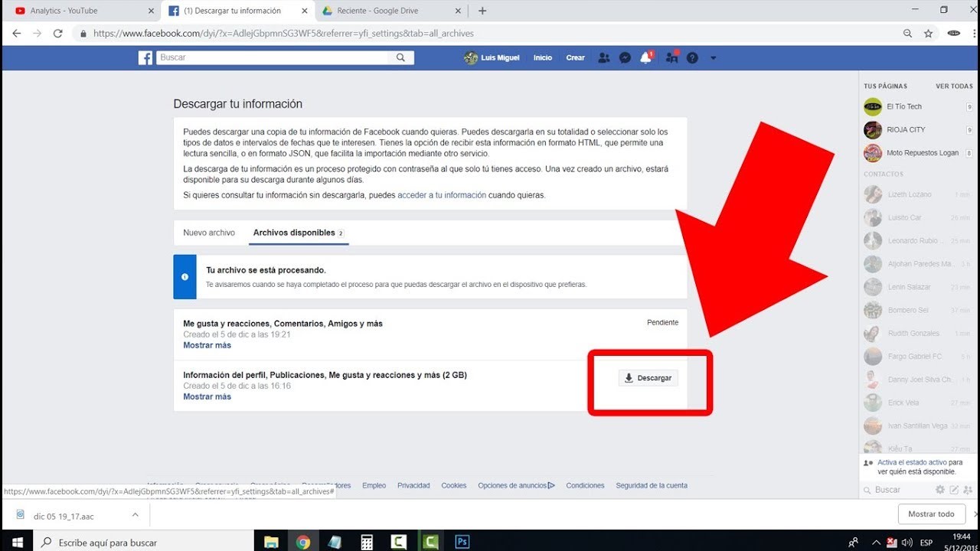Switch to the 'Nuevo archivo' tab
980x551 pixels.
(x=208, y=232)
